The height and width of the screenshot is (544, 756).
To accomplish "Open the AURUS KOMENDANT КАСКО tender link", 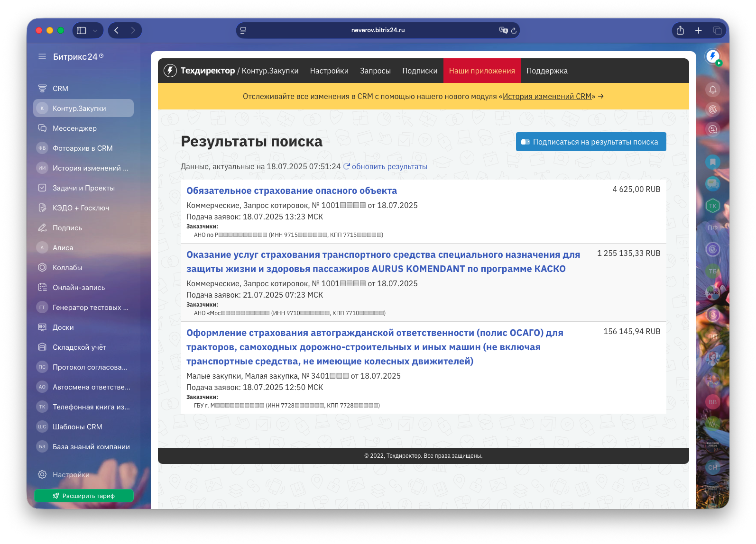I will (383, 262).
